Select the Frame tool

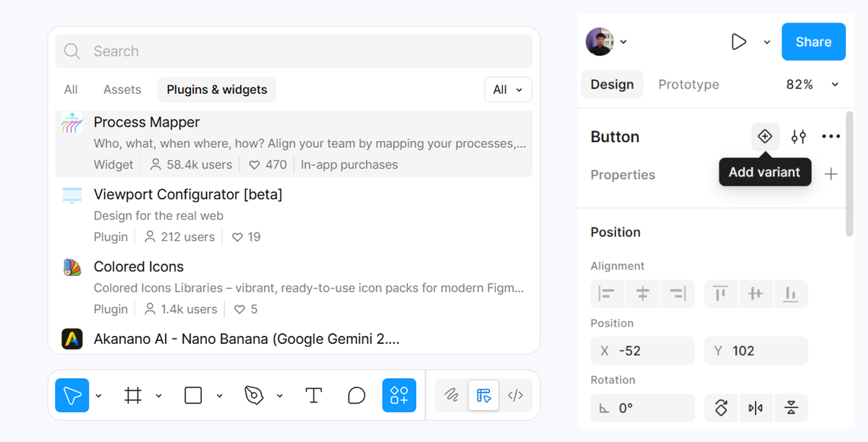tap(133, 396)
